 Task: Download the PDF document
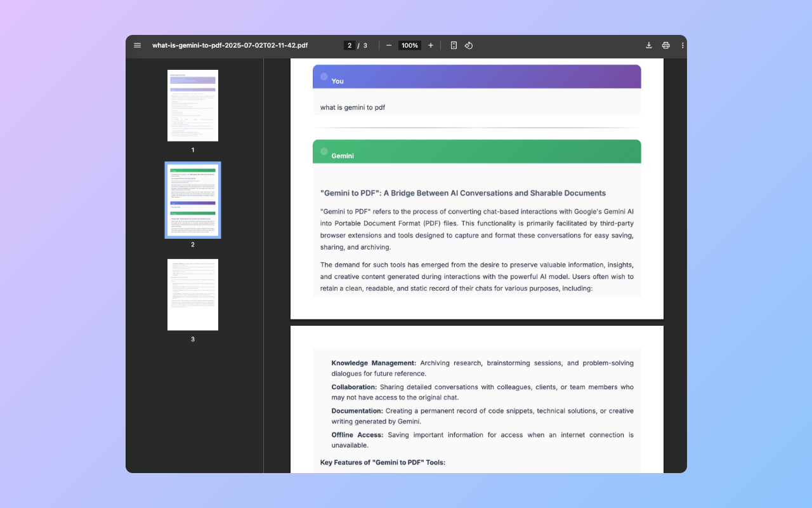pyautogui.click(x=648, y=45)
